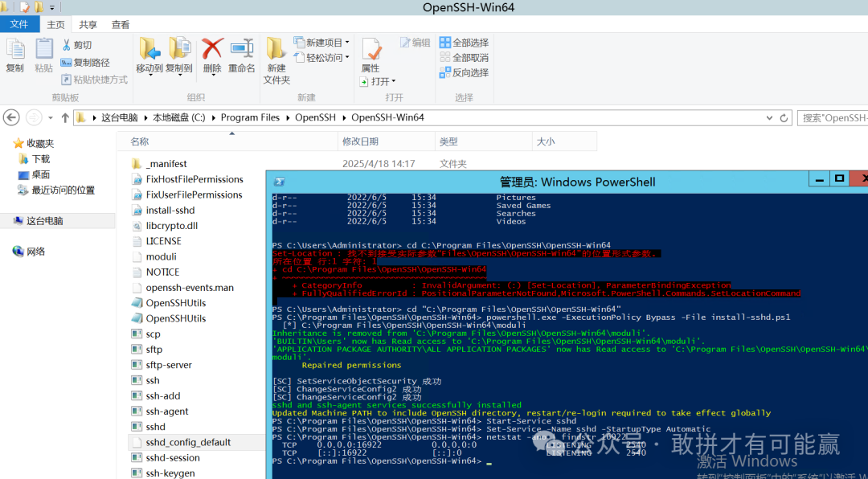The height and width of the screenshot is (479, 868).
Task: Select the Rename (重命名) icon
Action: [241, 50]
